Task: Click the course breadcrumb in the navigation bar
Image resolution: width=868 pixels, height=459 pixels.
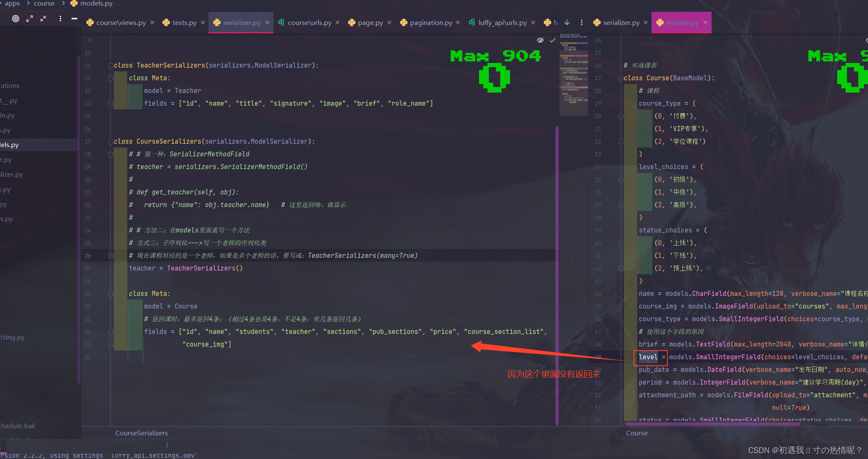Action: (x=44, y=3)
